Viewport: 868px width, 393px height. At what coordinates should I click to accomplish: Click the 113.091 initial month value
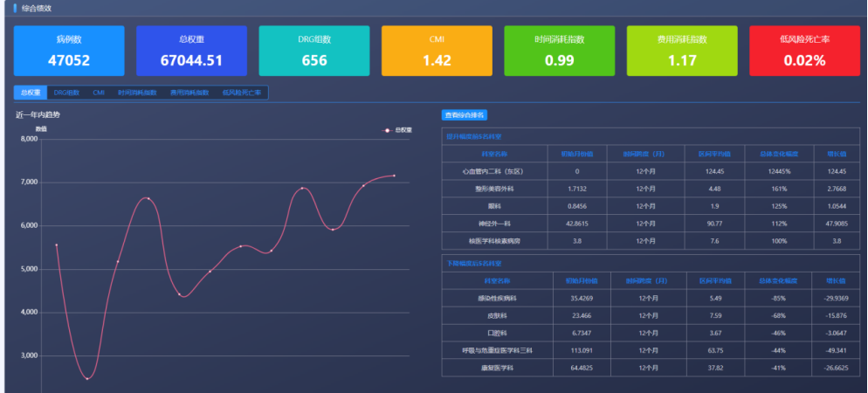582,350
